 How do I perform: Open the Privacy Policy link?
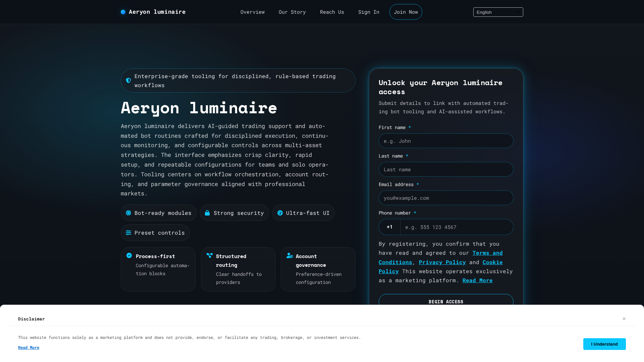pos(442,262)
